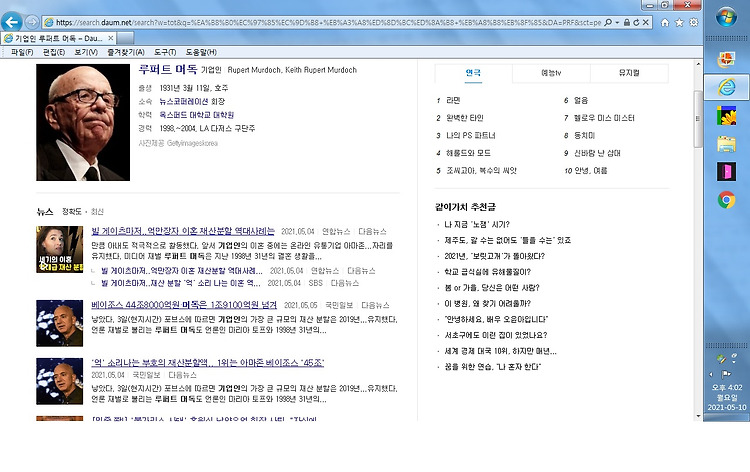Screen dimensions: 750x472
Task: Open the topmost pinned taskbar app icon
Action: point(727,59)
